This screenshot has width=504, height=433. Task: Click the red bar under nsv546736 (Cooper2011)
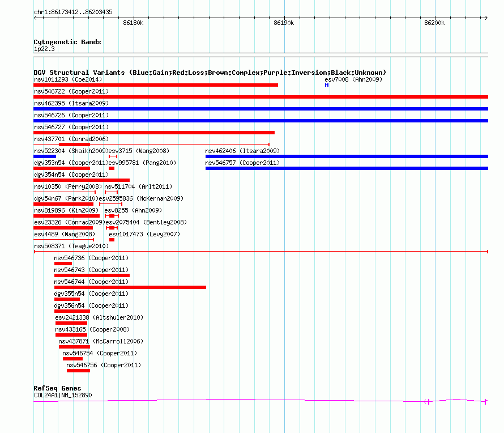pyautogui.click(x=63, y=264)
